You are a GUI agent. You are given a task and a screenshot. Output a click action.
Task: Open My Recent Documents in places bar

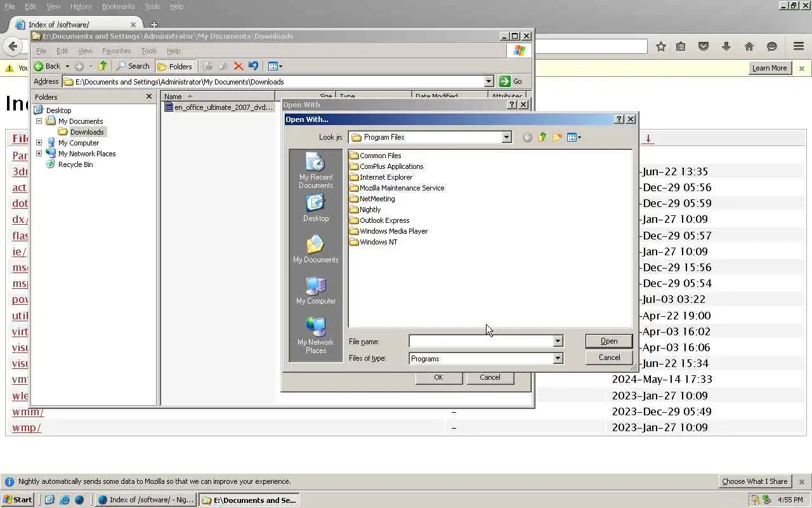[316, 171]
